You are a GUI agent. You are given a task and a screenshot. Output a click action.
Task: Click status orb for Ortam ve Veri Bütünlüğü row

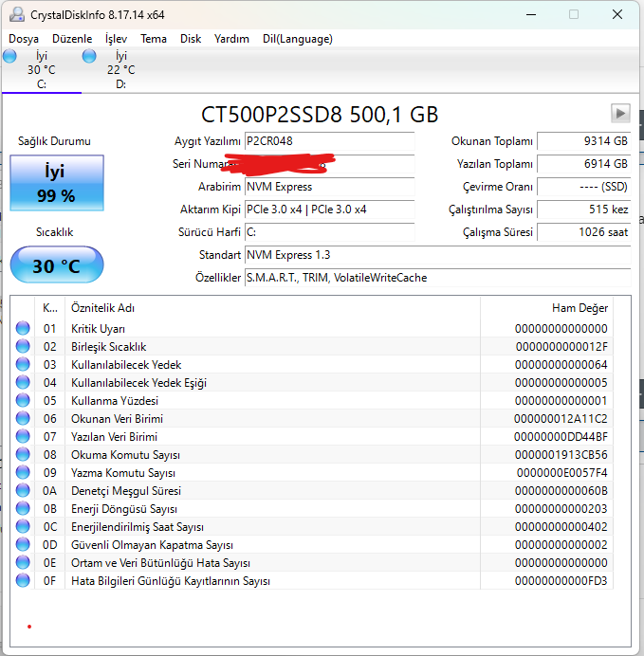tap(23, 562)
